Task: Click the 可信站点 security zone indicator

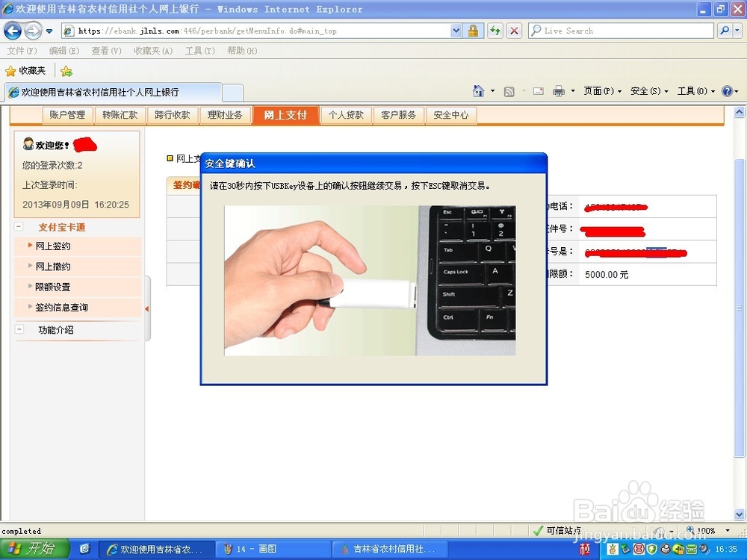Action: (x=557, y=530)
